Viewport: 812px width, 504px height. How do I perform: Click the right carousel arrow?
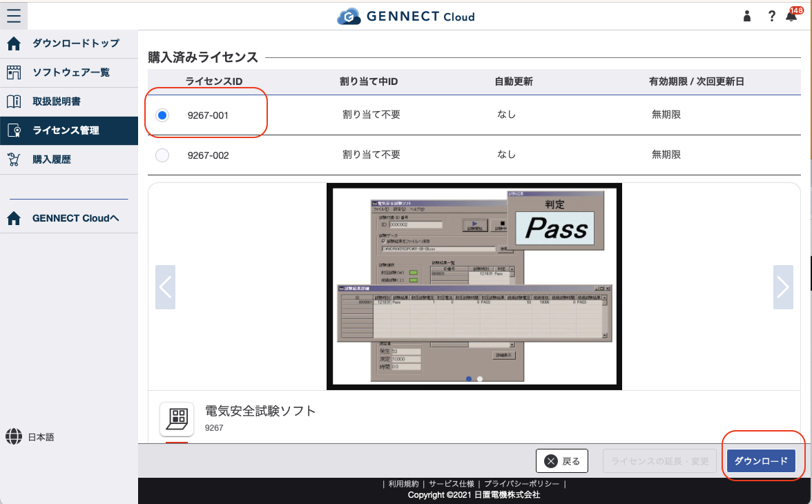pyautogui.click(x=783, y=287)
